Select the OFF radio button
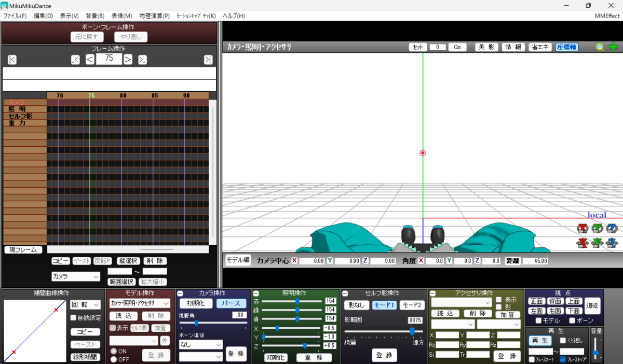Screen dimensions: 623x364 pos(114,359)
